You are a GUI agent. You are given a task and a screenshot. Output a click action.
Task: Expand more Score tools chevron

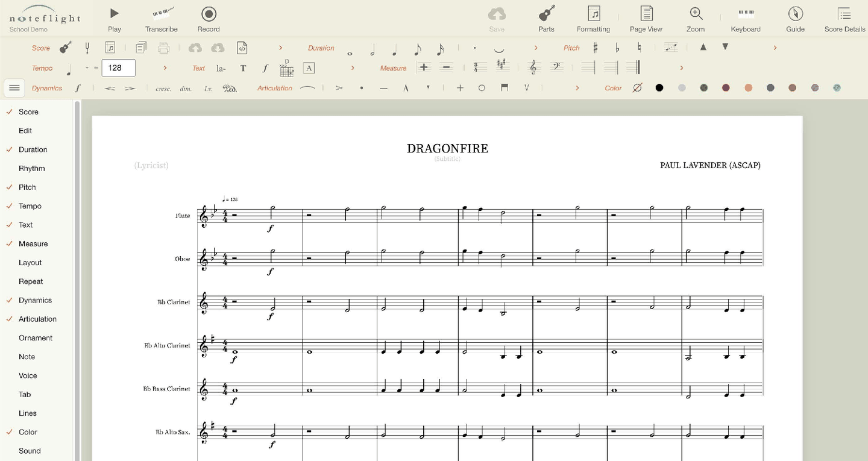pos(280,48)
